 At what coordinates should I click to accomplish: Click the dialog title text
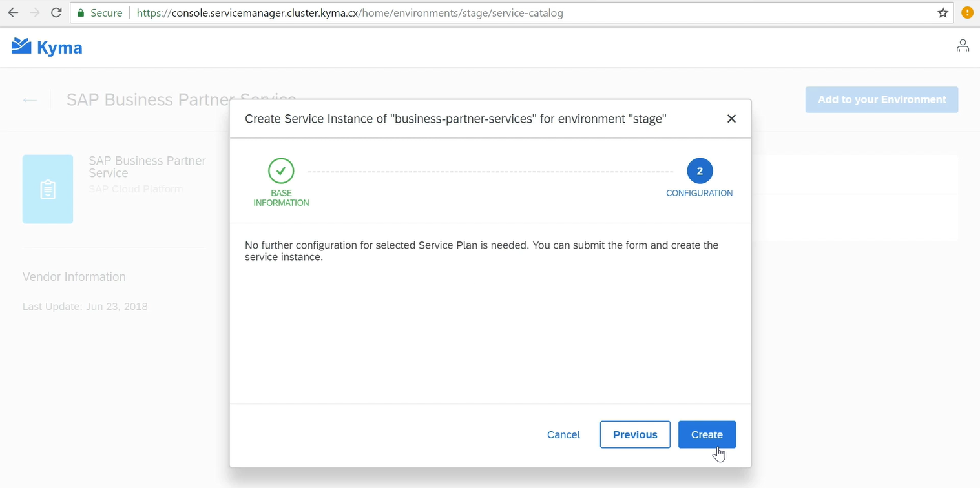455,119
